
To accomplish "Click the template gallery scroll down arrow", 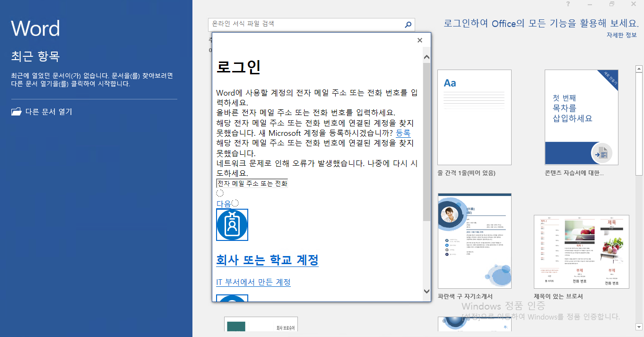I will (639, 327).
